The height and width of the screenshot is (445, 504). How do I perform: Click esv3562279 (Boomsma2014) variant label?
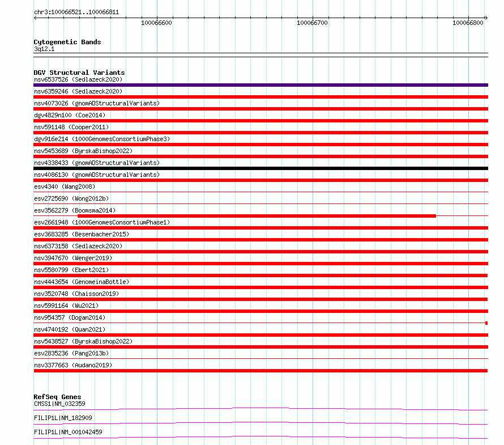pyautogui.click(x=75, y=210)
